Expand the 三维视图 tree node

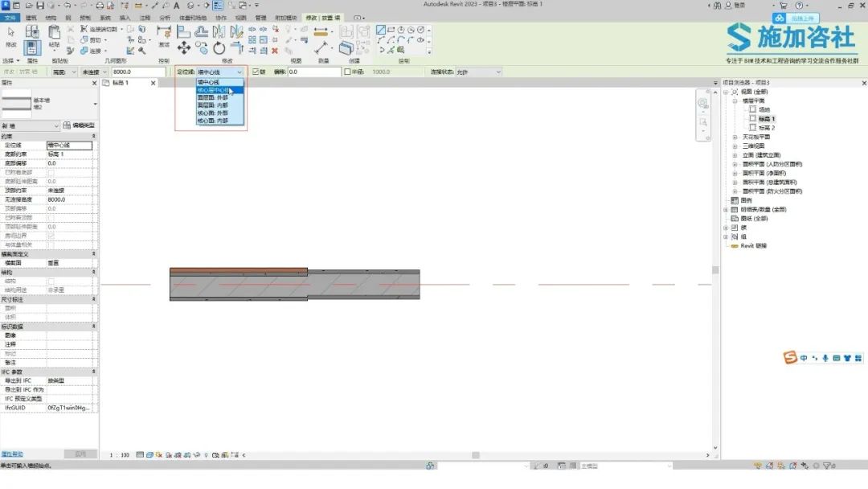pos(735,146)
